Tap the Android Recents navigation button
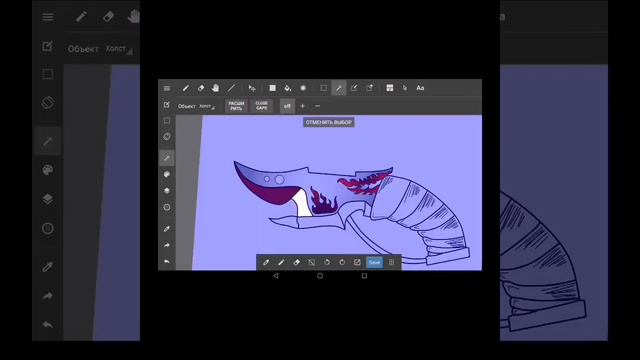 click(x=364, y=276)
